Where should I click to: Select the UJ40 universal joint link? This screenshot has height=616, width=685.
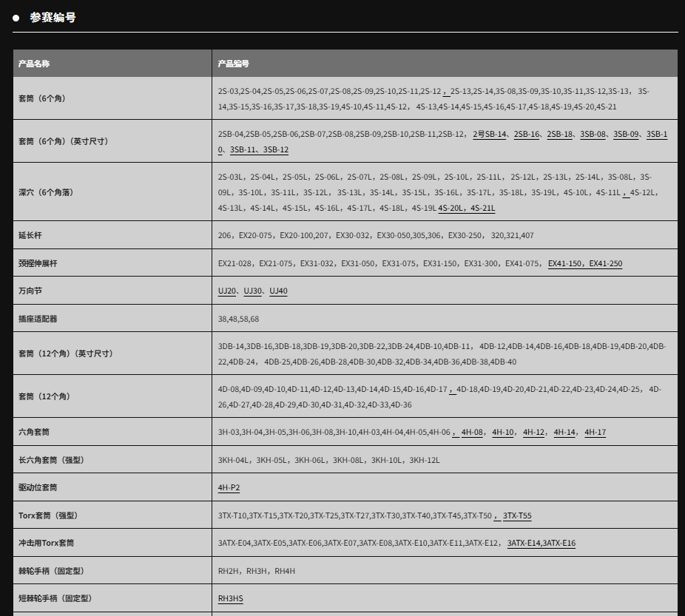[x=278, y=291]
